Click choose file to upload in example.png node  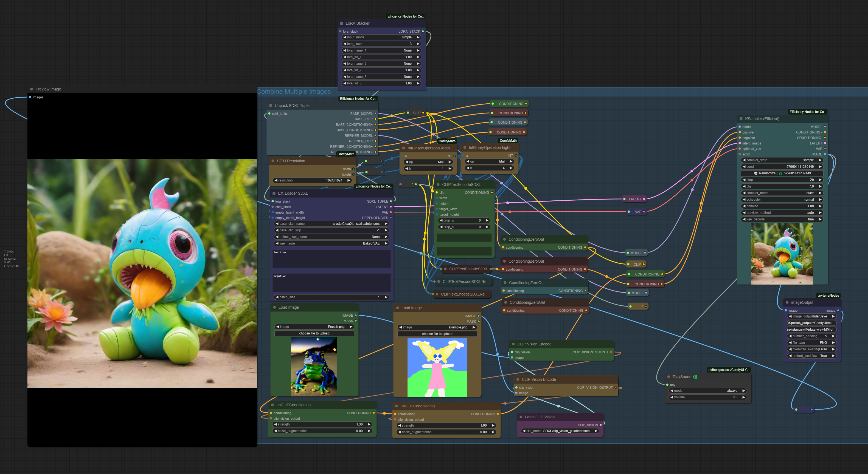(x=437, y=334)
